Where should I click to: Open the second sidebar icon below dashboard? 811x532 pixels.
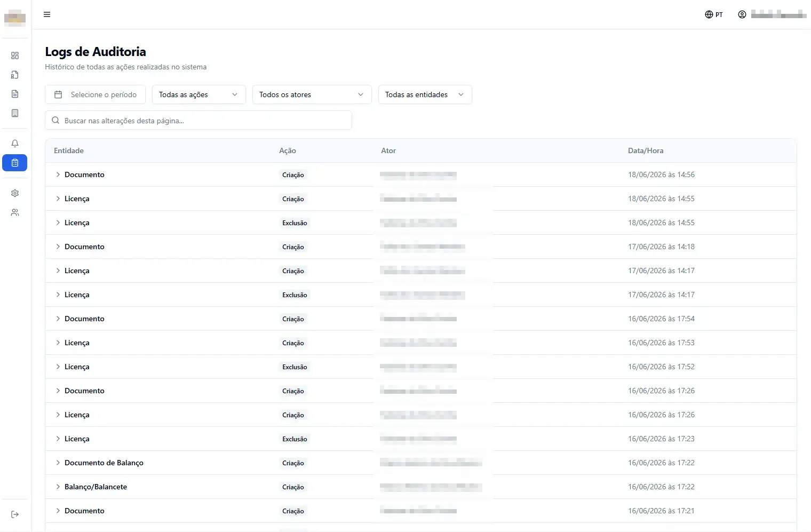point(15,75)
